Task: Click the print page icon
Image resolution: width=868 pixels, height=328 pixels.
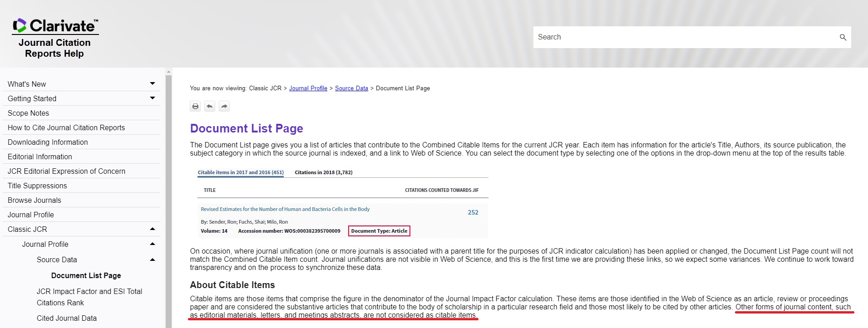Action: (x=195, y=106)
